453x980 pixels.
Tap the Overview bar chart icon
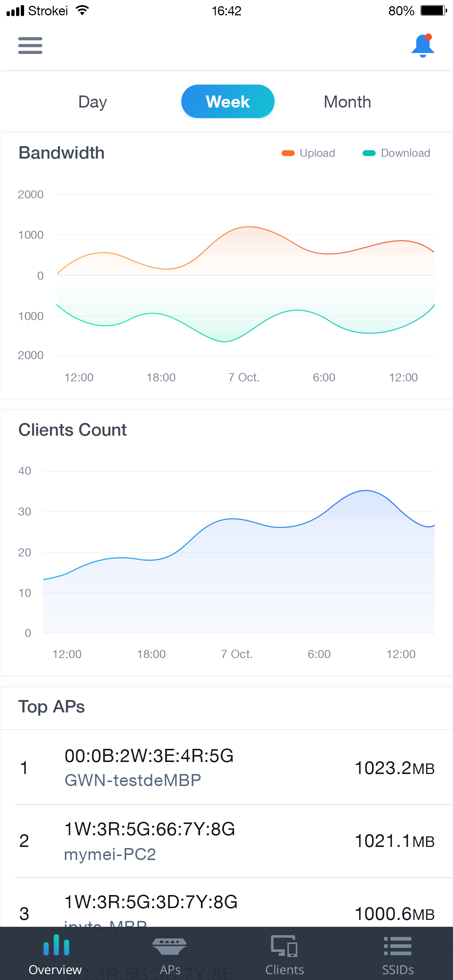click(55, 946)
